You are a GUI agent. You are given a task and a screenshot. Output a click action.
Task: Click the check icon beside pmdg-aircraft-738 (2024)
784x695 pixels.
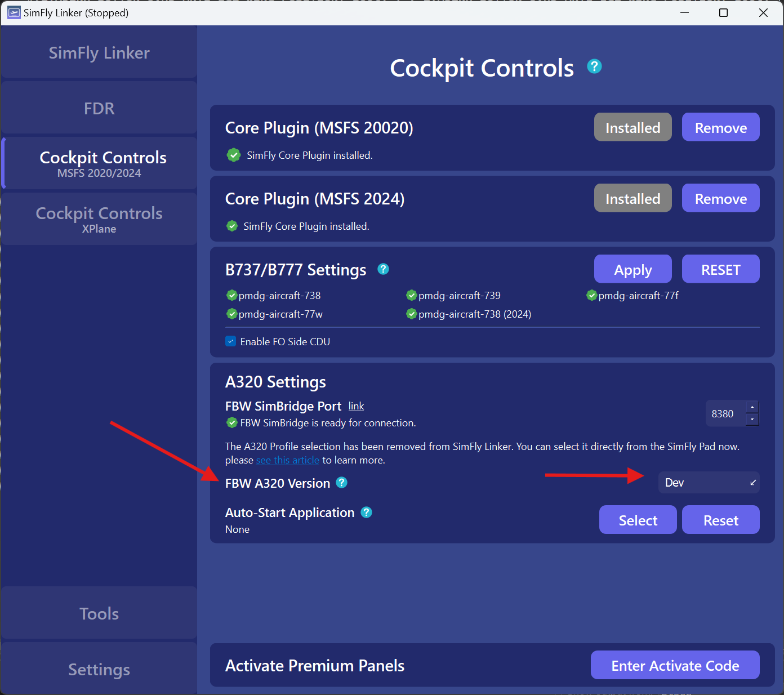tap(412, 314)
